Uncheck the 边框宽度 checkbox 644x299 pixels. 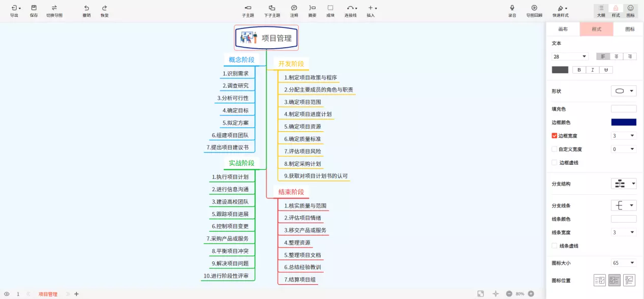click(x=555, y=136)
